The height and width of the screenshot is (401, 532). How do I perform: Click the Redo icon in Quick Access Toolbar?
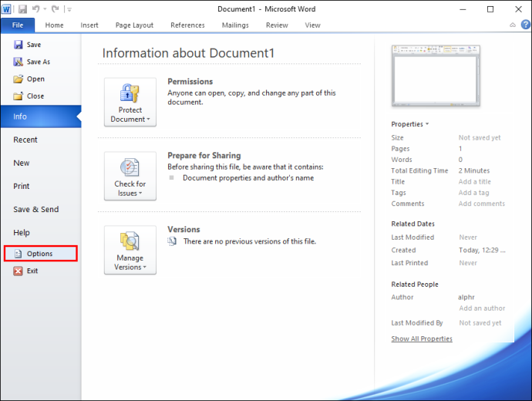click(56, 8)
